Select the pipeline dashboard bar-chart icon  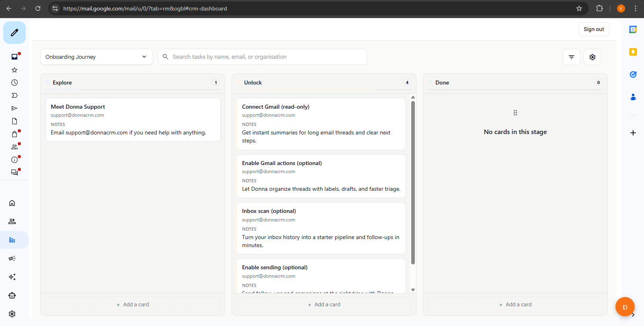pyautogui.click(x=12, y=240)
